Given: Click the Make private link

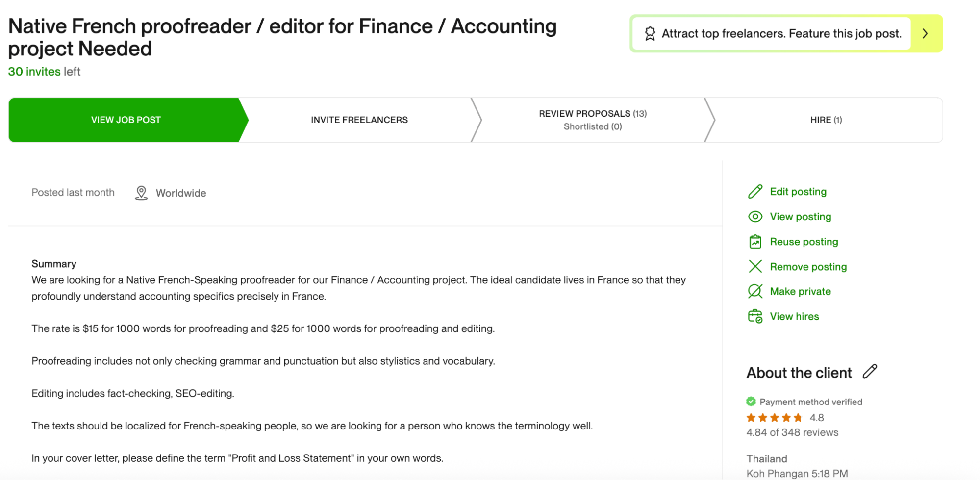Looking at the screenshot, I should [x=800, y=291].
